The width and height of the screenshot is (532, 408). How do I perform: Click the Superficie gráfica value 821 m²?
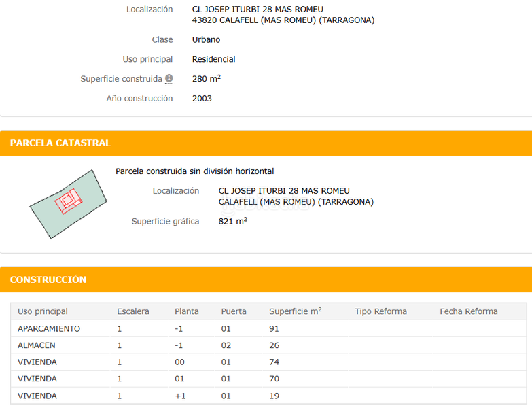(232, 221)
